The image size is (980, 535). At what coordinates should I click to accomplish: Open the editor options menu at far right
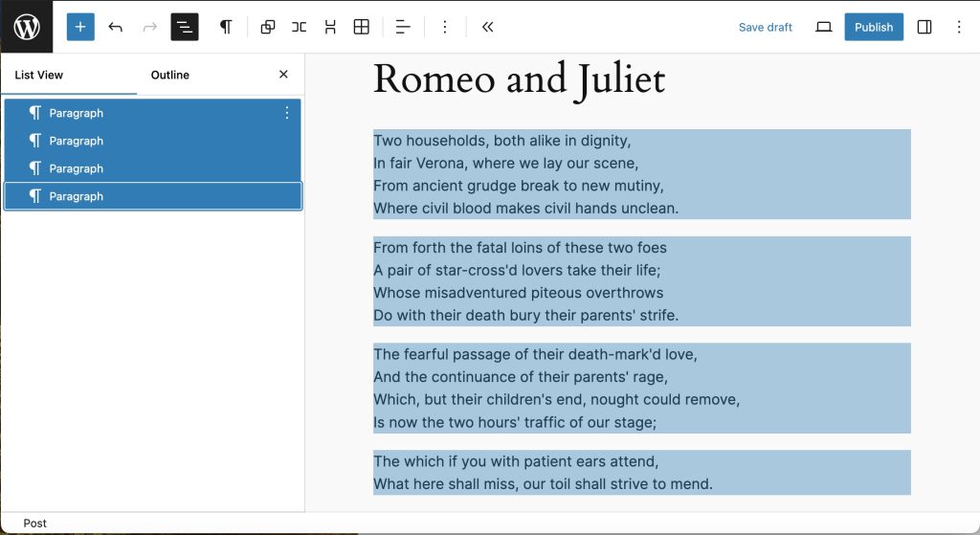pos(959,27)
